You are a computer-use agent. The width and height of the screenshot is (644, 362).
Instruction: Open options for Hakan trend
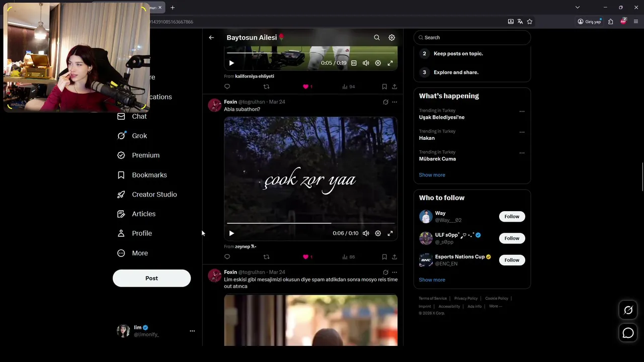522,132
